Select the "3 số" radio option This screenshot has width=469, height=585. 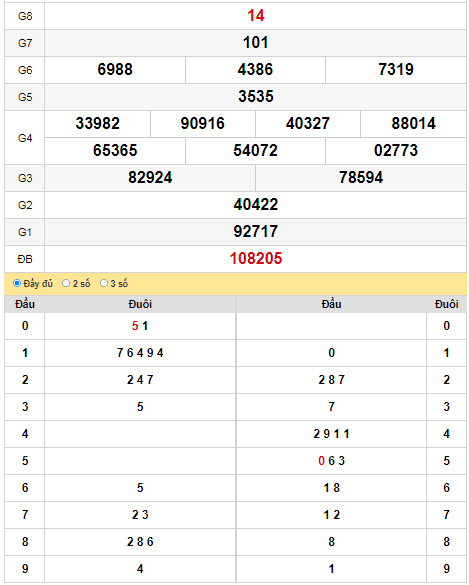pyautogui.click(x=104, y=283)
